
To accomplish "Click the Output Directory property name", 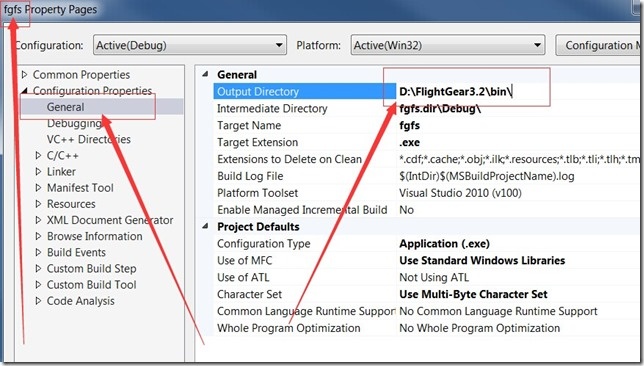I will [258, 92].
